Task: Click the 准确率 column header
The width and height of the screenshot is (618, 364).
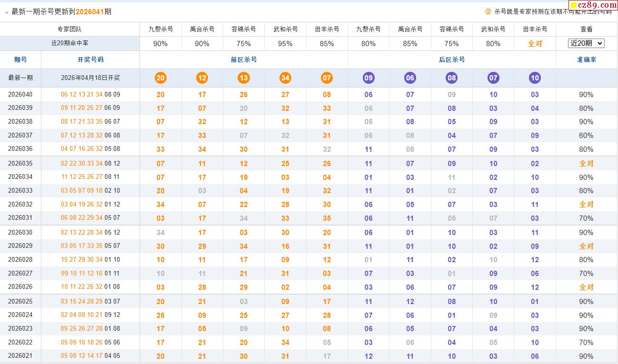Action: coord(586,60)
